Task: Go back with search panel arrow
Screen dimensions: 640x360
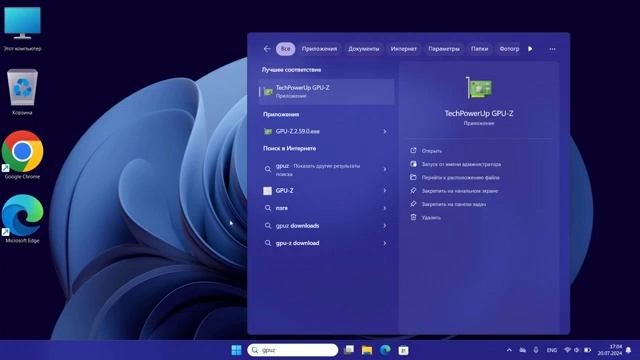Action: point(267,49)
